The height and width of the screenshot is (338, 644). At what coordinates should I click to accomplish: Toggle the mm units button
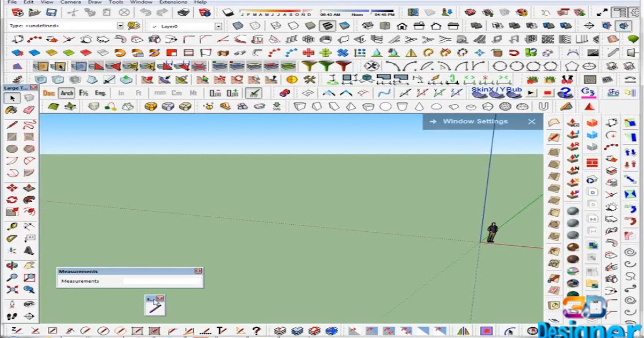click(160, 93)
